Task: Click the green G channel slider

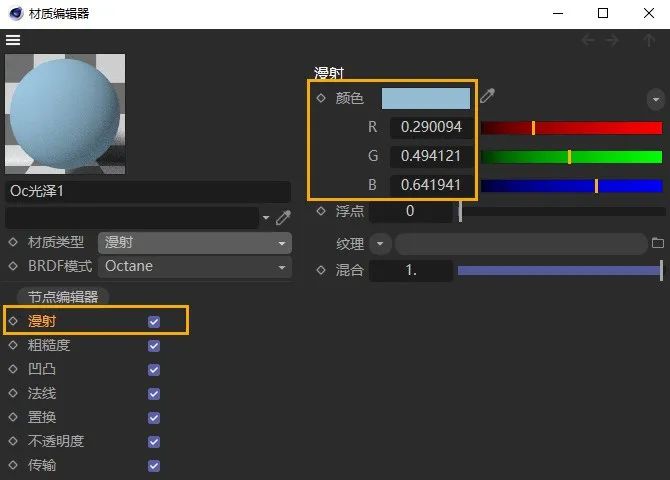Action: [x=571, y=157]
